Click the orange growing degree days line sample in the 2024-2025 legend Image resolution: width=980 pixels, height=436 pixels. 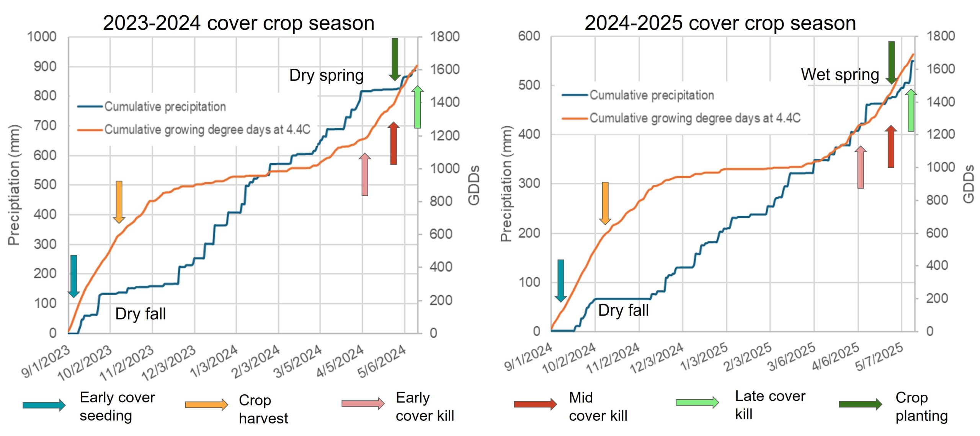click(575, 118)
